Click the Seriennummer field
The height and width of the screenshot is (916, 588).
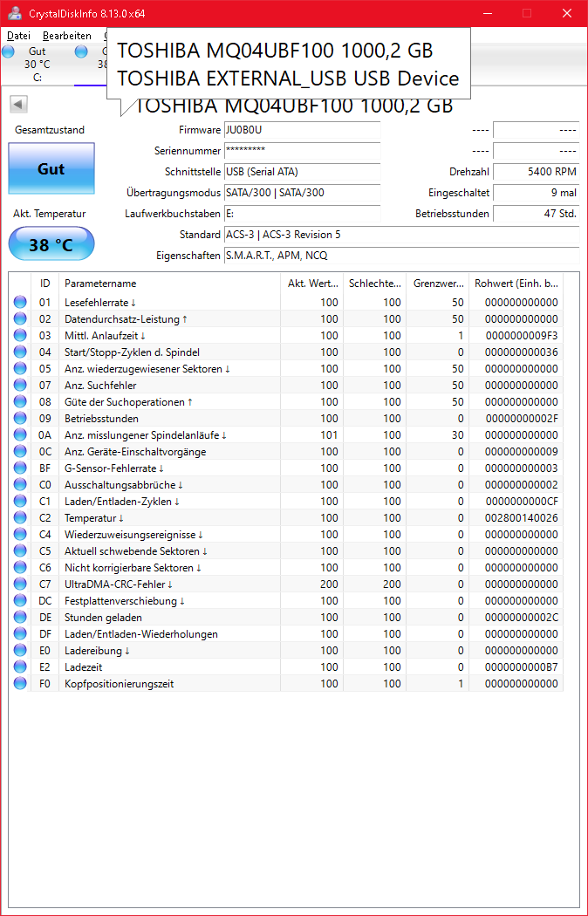(x=302, y=151)
